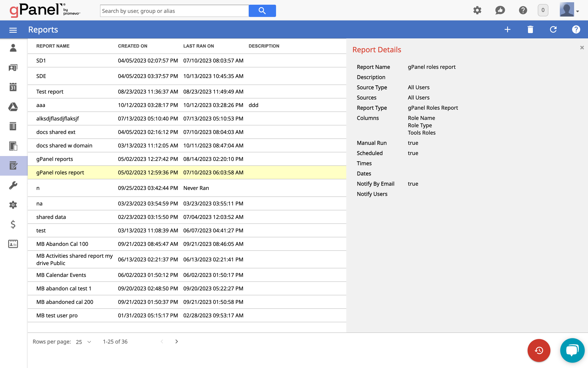Go to next page of reports
Screen dimensions: 588x368
(177, 341)
